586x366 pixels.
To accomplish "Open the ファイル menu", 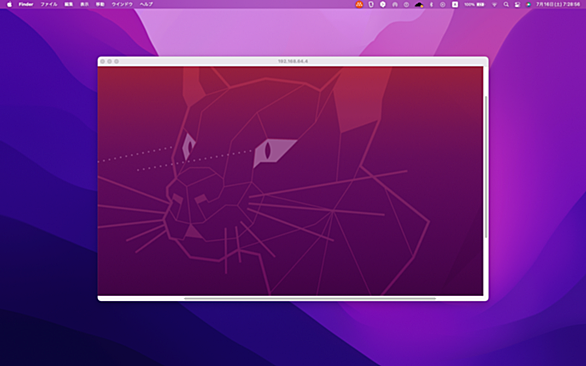I will (x=49, y=4).
